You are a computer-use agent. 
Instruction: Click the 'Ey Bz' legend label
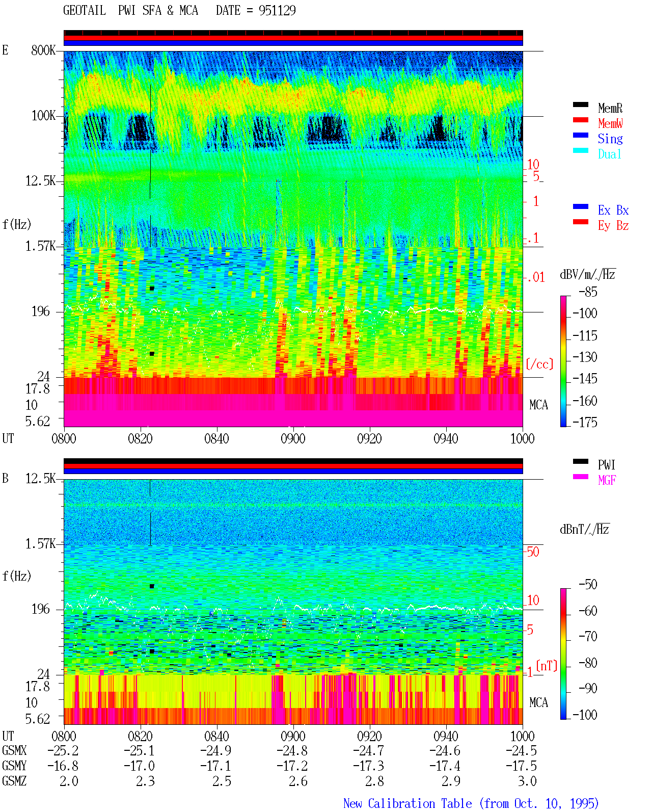coord(613,226)
